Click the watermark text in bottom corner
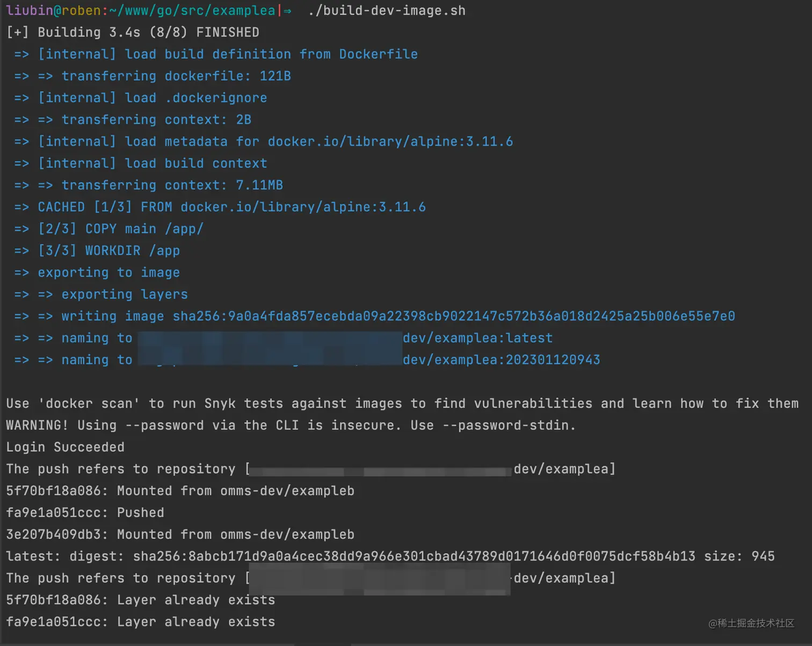The width and height of the screenshot is (812, 646). click(x=751, y=623)
